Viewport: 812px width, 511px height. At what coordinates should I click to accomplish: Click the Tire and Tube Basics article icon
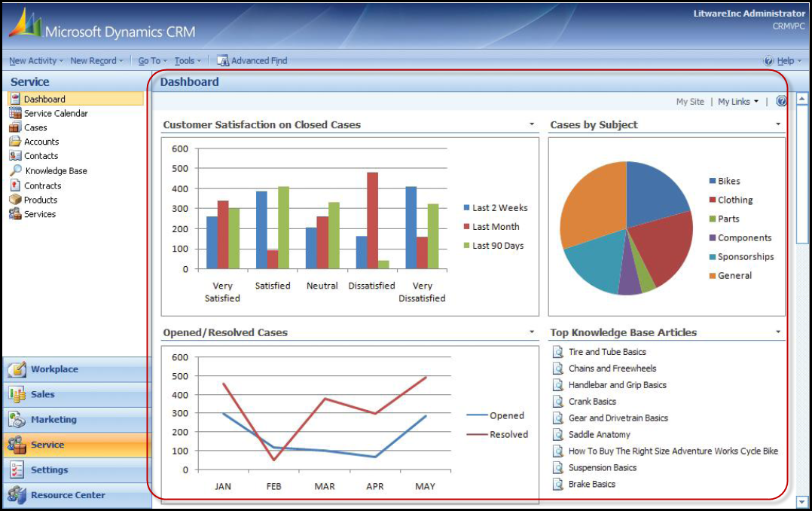point(557,352)
